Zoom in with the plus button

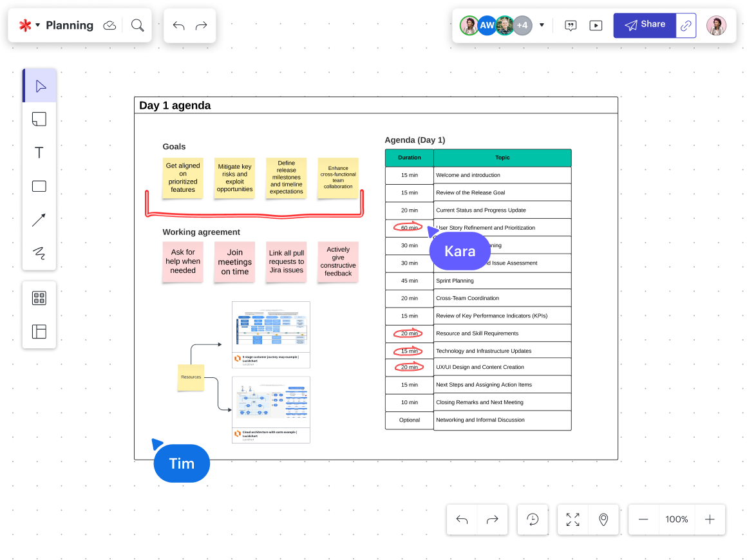(710, 519)
